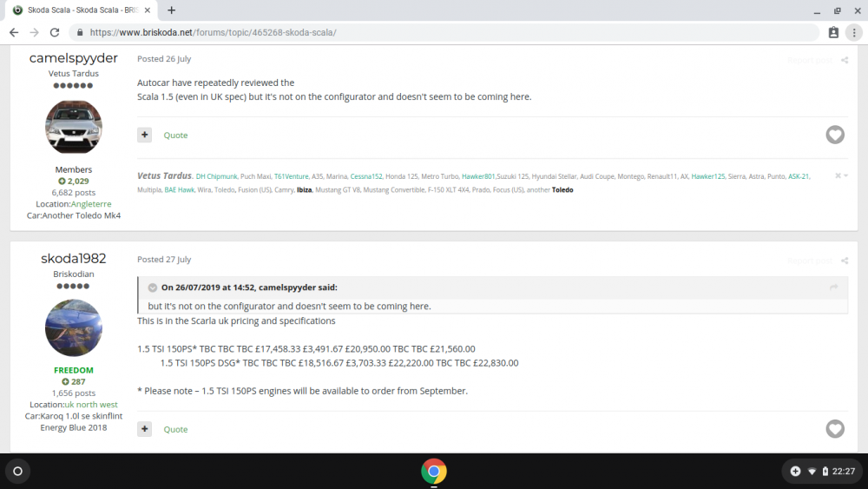The width and height of the screenshot is (868, 489).
Task: Like skoda1982's post with heart icon
Action: point(835,429)
